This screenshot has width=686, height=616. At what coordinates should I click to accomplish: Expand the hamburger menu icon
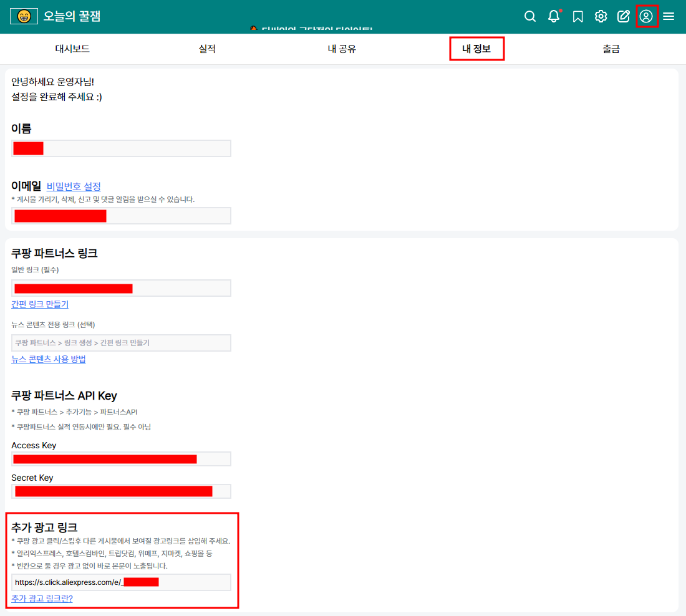tap(669, 17)
